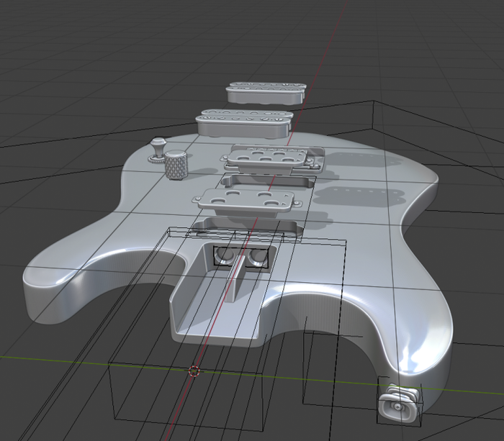Select the knurled volume knob
The width and height of the screenshot is (504, 441).
tap(176, 166)
